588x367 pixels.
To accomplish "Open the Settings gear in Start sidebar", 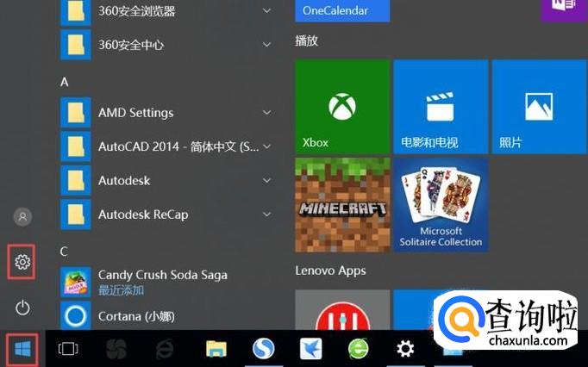I will 23,262.
